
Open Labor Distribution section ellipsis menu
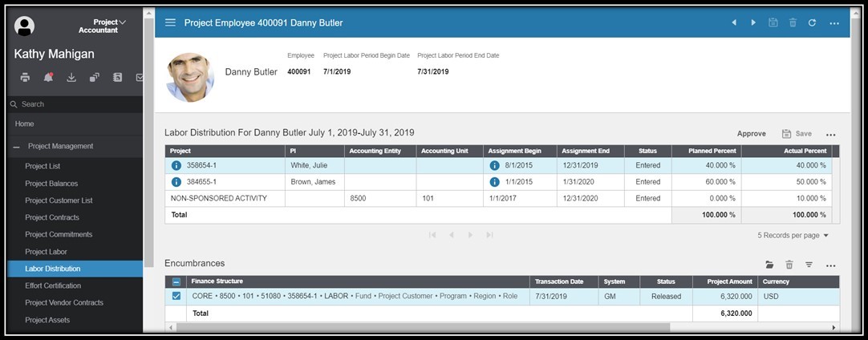[x=830, y=135]
